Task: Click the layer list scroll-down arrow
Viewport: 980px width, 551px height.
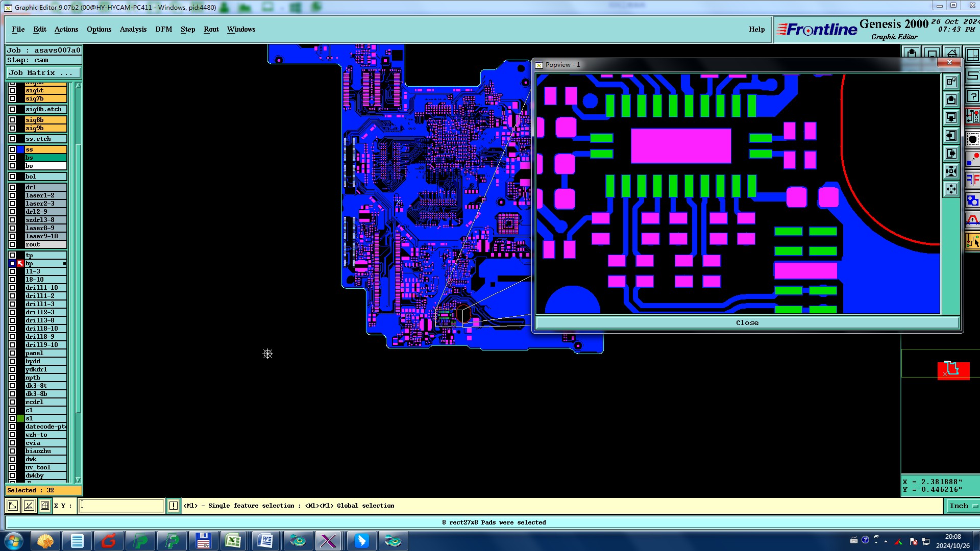Action: pyautogui.click(x=78, y=480)
